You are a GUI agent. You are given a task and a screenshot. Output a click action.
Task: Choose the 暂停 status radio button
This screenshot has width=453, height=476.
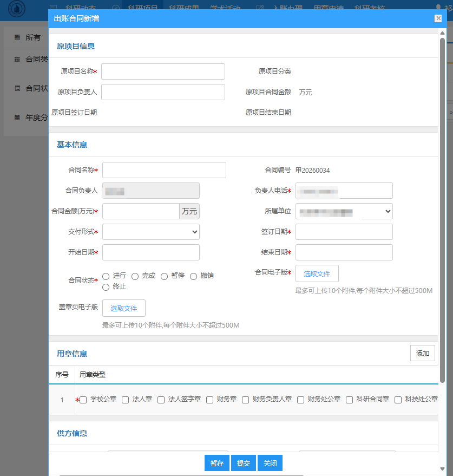(165, 276)
